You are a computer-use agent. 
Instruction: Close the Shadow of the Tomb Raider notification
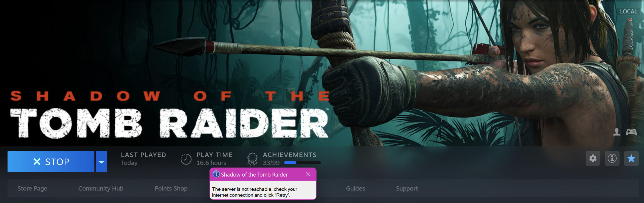pyautogui.click(x=308, y=174)
